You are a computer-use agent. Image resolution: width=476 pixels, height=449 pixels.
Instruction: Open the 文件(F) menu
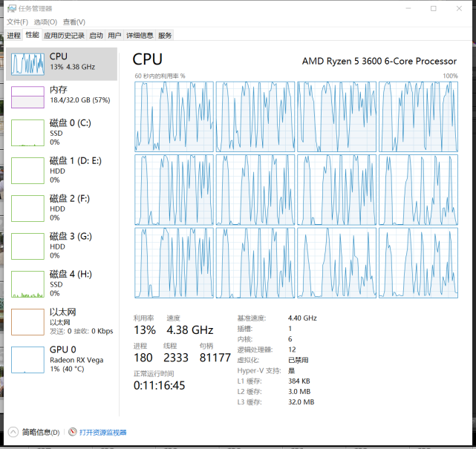(x=17, y=22)
